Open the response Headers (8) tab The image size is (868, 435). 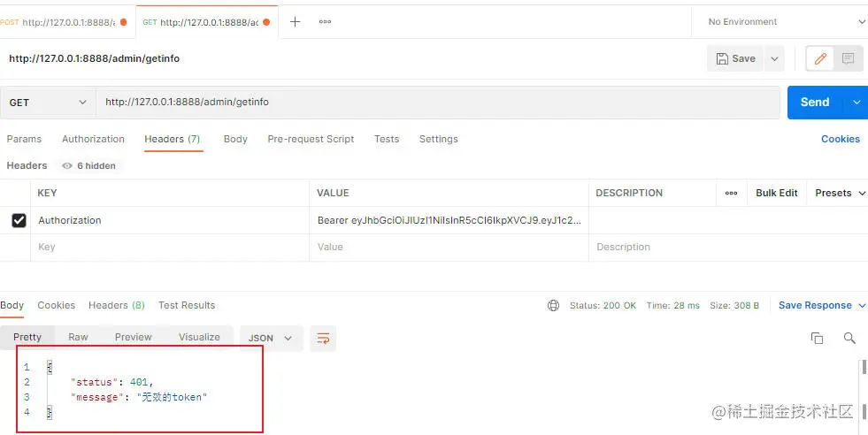click(116, 306)
